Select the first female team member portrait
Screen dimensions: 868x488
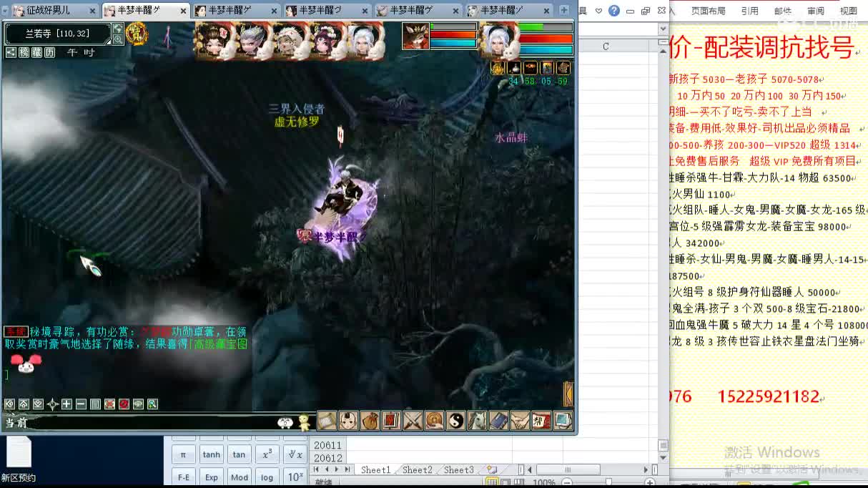pos(215,41)
